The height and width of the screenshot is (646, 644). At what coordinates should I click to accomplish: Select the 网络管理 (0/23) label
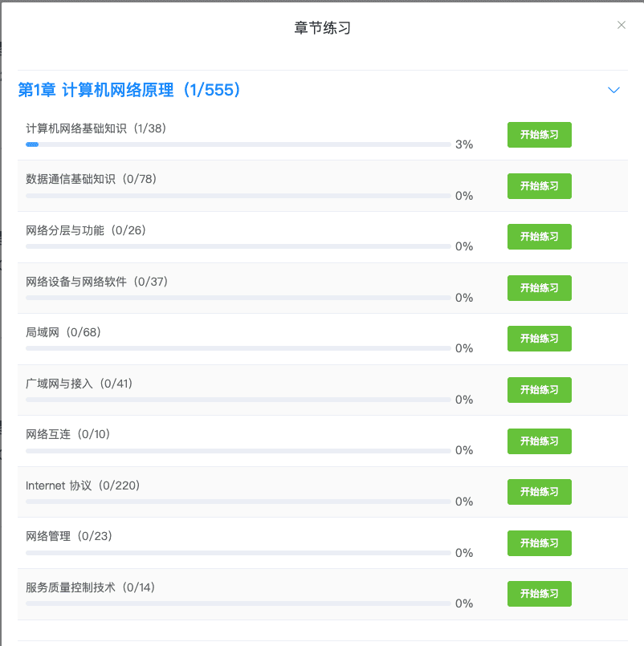coord(69,536)
